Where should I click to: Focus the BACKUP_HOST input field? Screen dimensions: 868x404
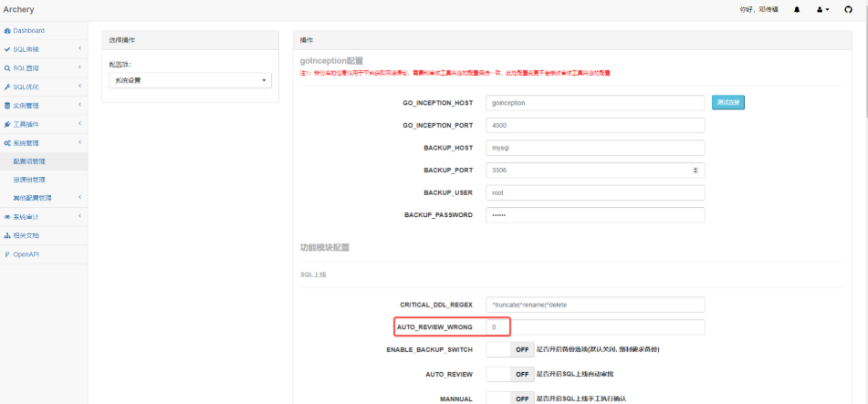(595, 148)
